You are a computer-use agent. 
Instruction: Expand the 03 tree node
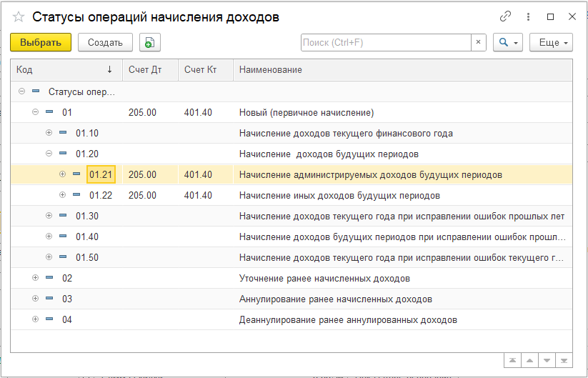point(35,298)
